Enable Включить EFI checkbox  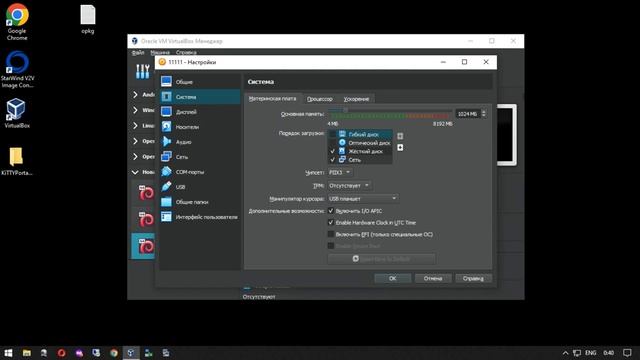331,234
